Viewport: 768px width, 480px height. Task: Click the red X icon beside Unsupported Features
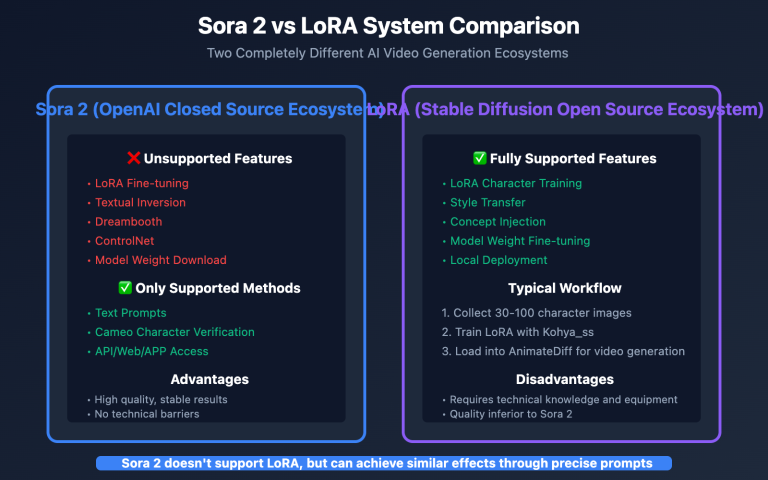coord(132,158)
